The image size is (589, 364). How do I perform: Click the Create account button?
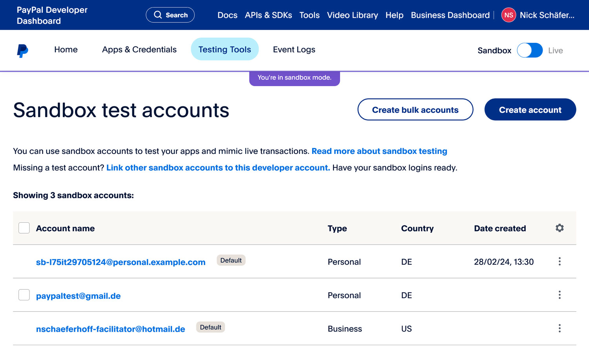530,110
